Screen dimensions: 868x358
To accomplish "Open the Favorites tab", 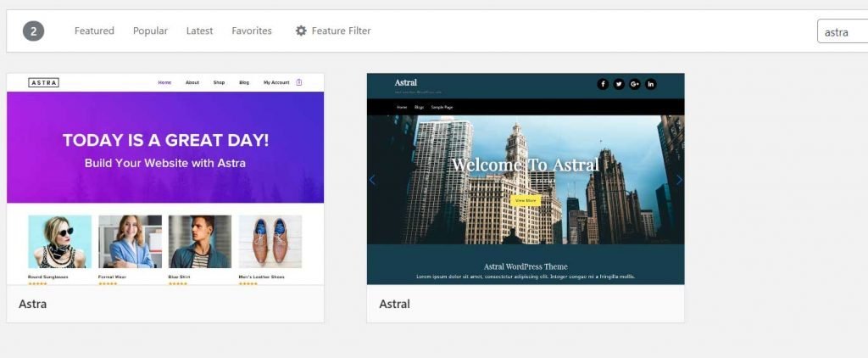I will coord(251,31).
